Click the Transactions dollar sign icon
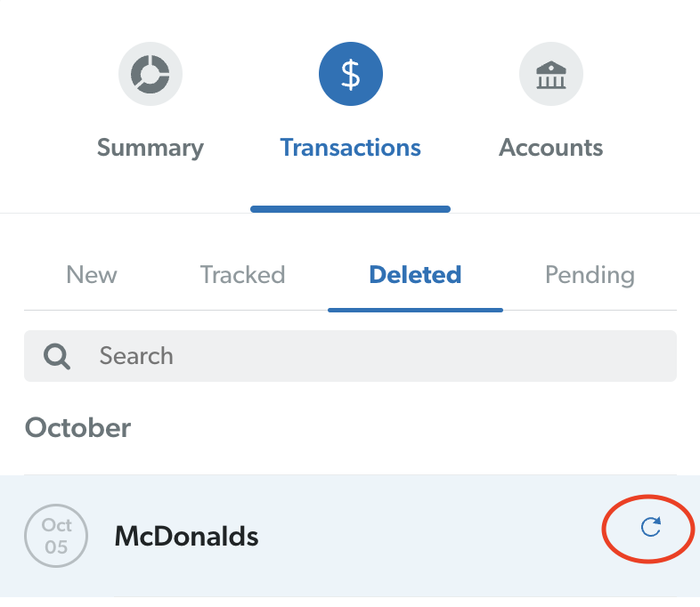 pos(351,74)
